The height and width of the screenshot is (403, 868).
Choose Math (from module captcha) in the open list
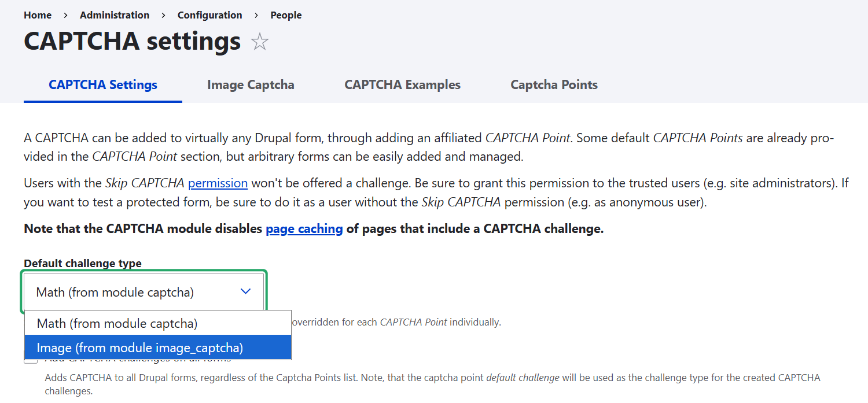[x=117, y=323]
